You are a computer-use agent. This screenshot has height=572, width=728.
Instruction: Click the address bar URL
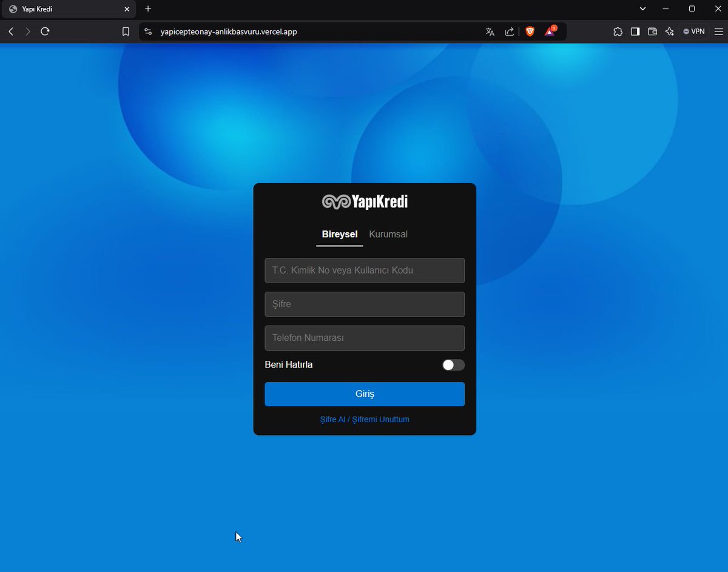pos(229,32)
